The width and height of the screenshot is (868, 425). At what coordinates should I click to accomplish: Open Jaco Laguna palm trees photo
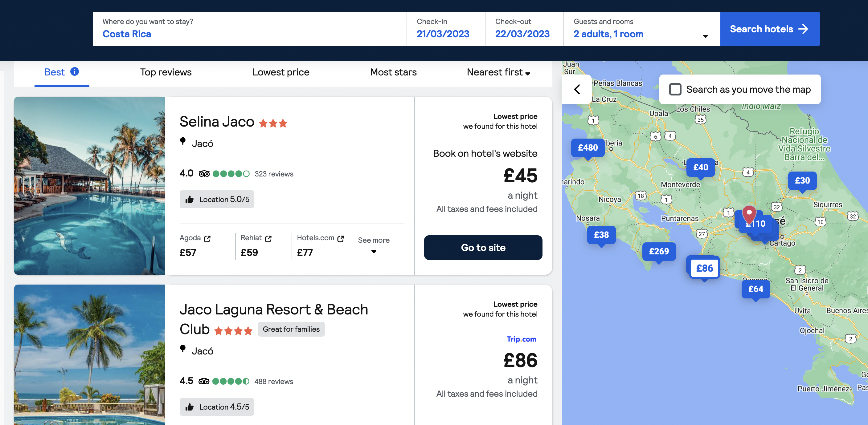(x=90, y=354)
